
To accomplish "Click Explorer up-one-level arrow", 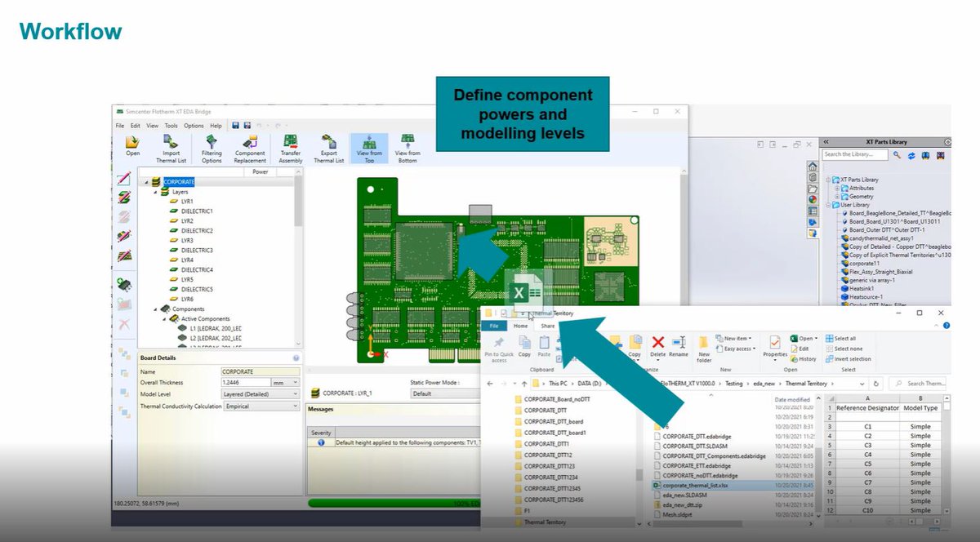I will click(524, 383).
